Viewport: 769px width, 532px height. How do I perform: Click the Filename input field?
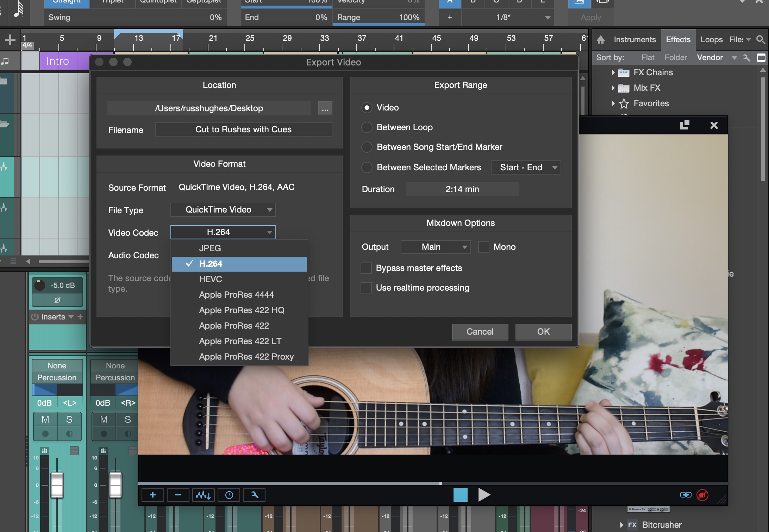click(x=243, y=129)
